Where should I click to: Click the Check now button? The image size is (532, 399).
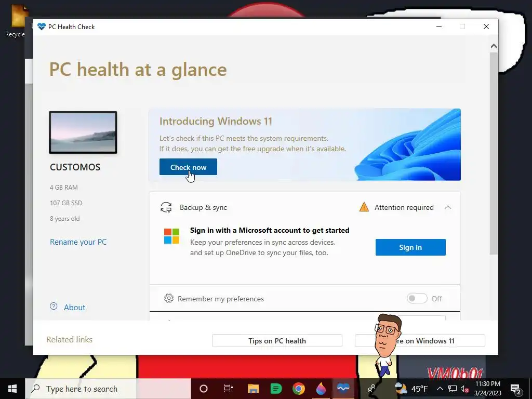pyautogui.click(x=188, y=167)
